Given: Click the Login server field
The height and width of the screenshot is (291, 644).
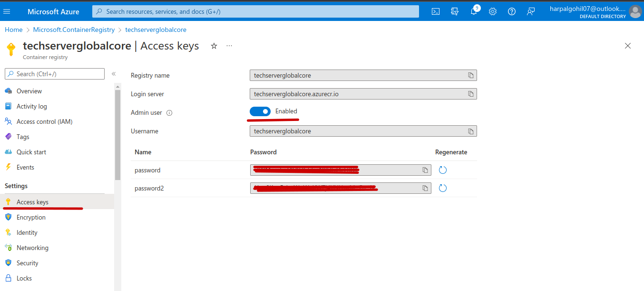Looking at the screenshot, I should (x=363, y=94).
